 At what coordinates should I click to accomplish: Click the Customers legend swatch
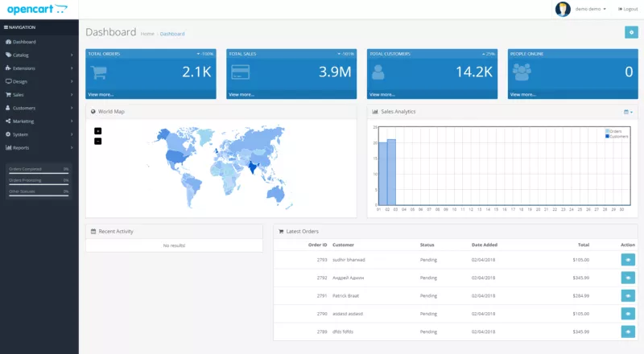(x=607, y=136)
